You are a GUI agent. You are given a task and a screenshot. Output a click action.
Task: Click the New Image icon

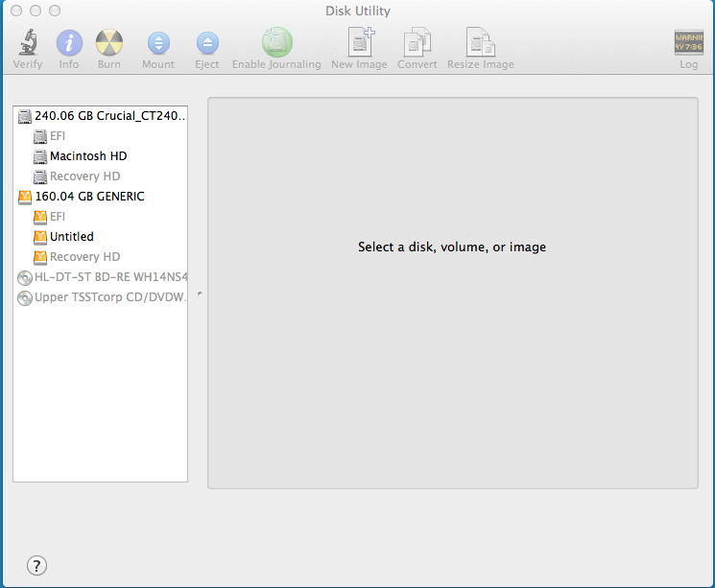(361, 42)
